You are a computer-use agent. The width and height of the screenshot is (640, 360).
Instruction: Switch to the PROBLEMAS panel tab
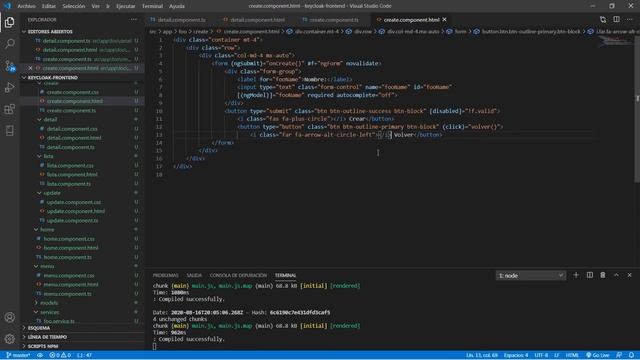click(x=165, y=276)
